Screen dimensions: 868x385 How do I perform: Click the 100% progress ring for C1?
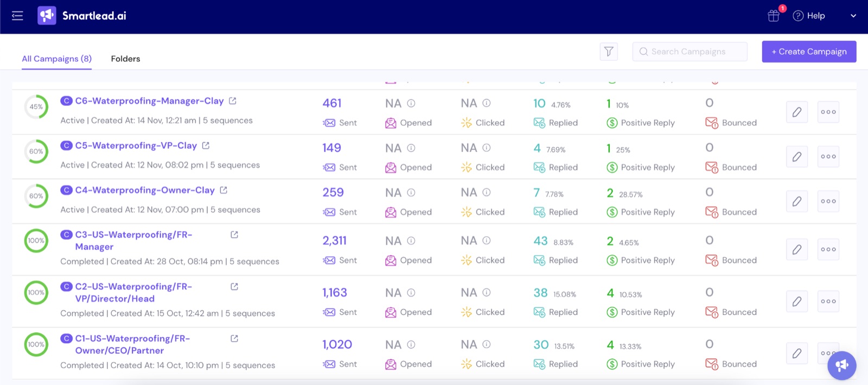36,345
